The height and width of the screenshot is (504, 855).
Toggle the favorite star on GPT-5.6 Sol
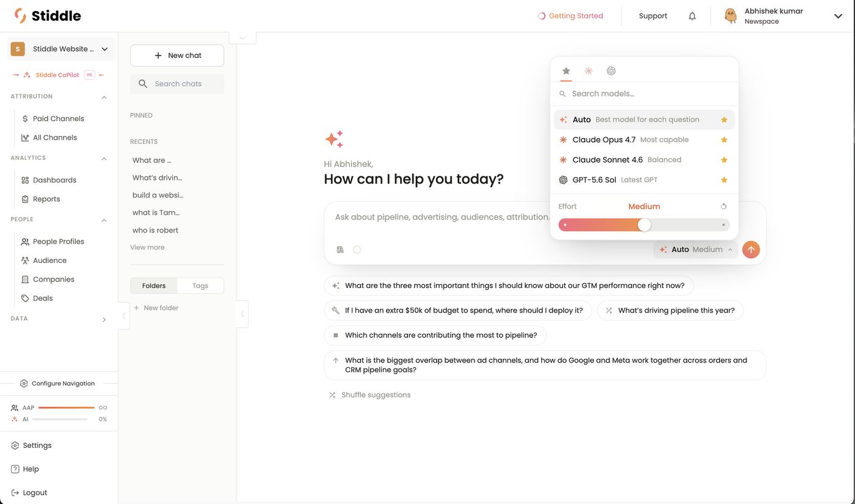724,180
